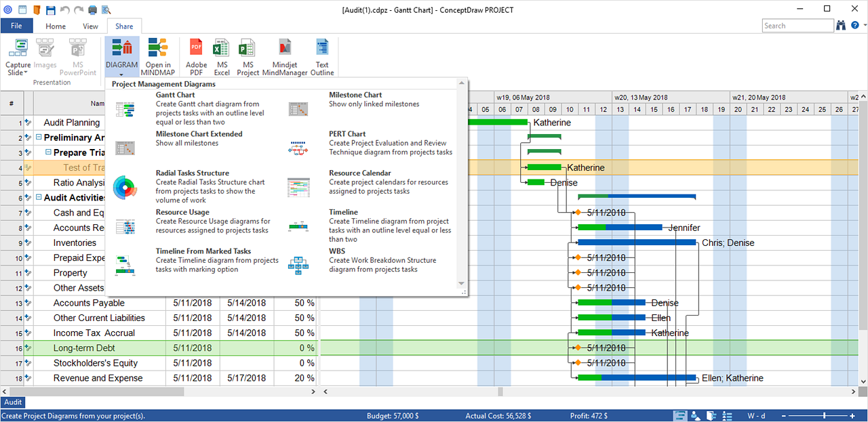The image size is (868, 422).
Task: Export to MS Project
Action: coord(248,57)
